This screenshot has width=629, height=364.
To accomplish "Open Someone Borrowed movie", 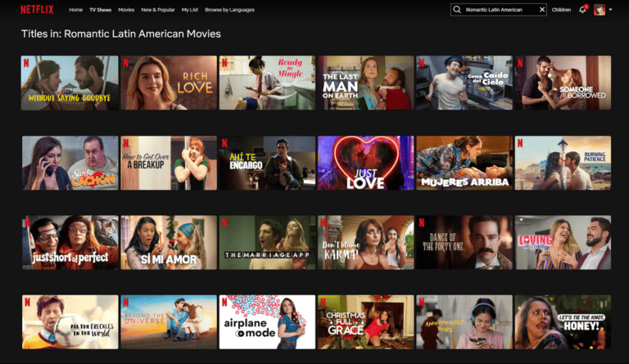I will point(563,83).
